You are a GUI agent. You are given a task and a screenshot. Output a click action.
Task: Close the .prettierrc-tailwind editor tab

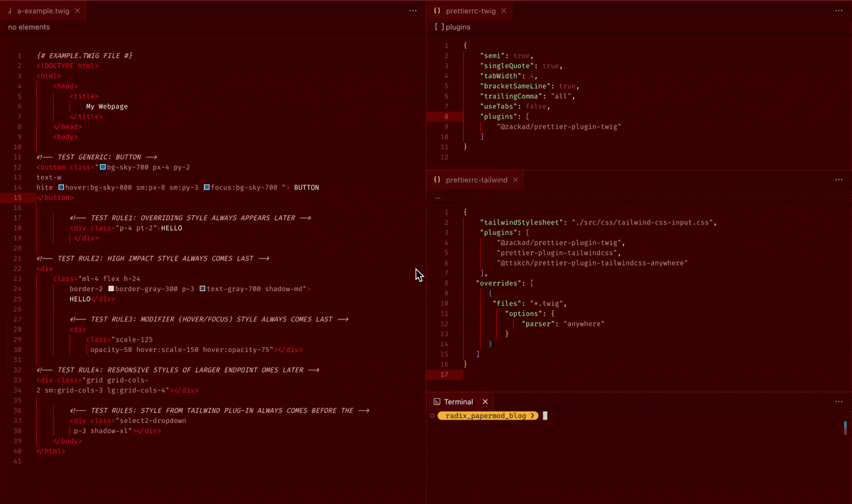click(x=515, y=180)
